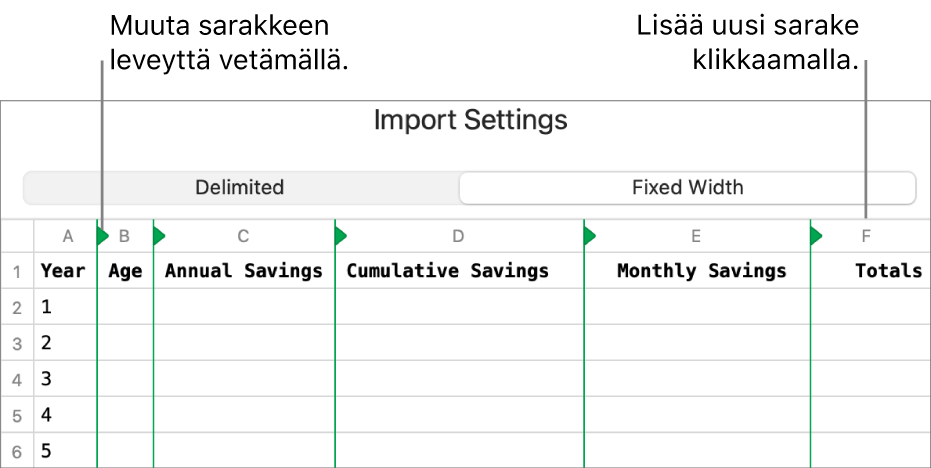The width and height of the screenshot is (931, 468).
Task: Select row 1 header number
Action: coord(17,271)
